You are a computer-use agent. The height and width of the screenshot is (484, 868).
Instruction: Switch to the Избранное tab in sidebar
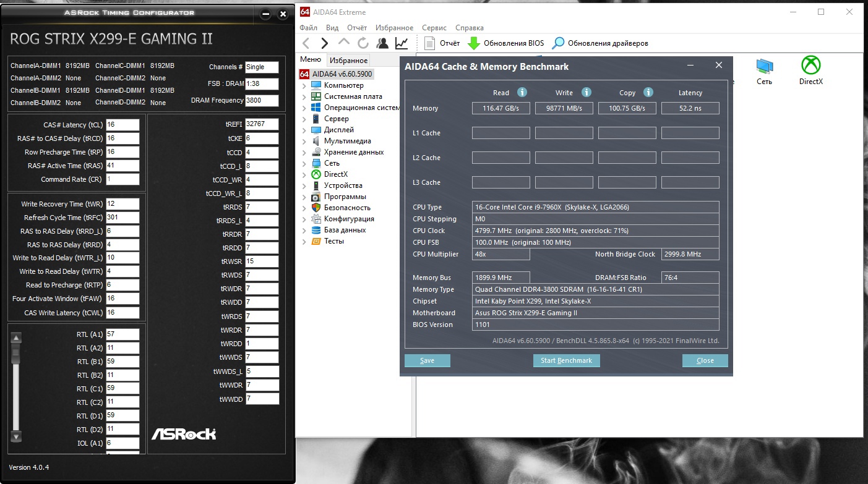pyautogui.click(x=348, y=60)
